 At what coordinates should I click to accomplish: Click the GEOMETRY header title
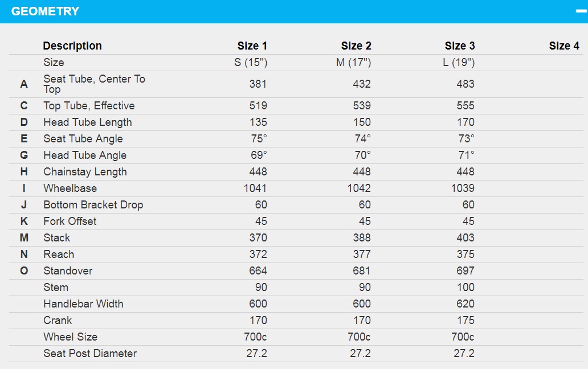[x=45, y=11]
